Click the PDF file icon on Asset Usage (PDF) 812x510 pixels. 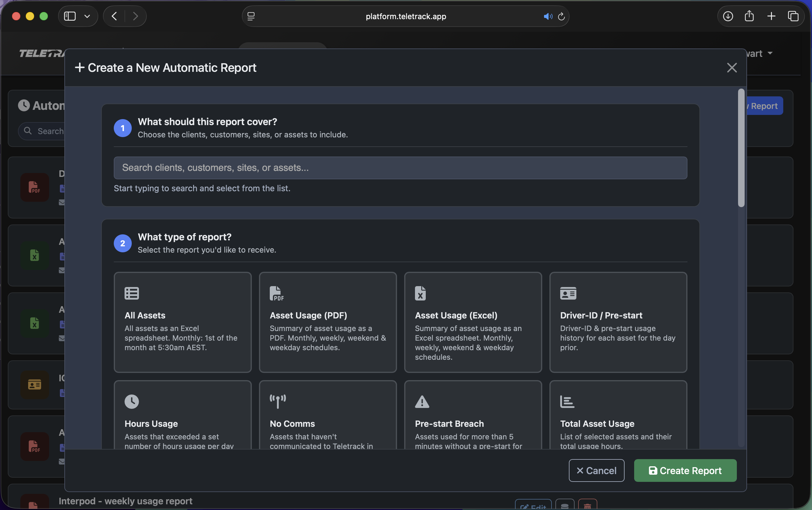pos(277,293)
